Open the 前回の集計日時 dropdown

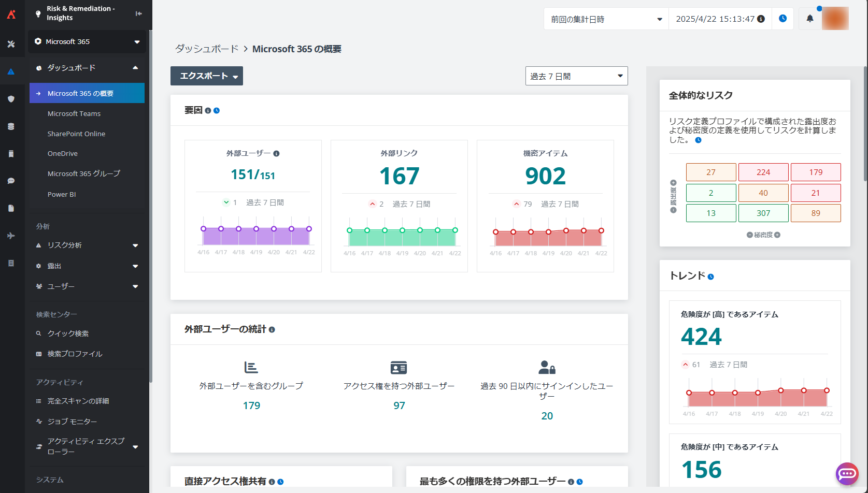(x=606, y=19)
